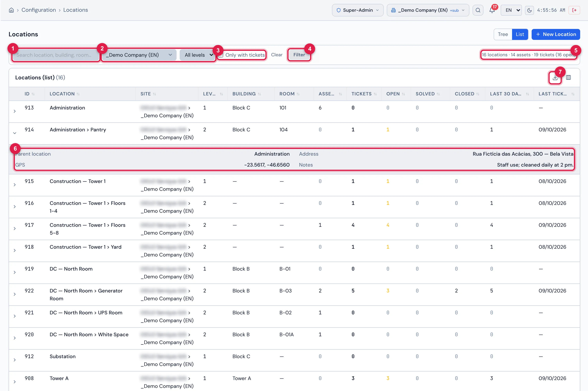This screenshot has height=391, width=588.
Task: Expand row 916 Floors 1-4
Action: 15,207
